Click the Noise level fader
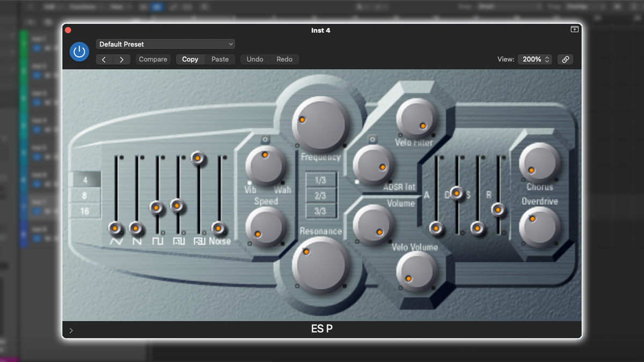Screen dimensions: 644x362 217,228
